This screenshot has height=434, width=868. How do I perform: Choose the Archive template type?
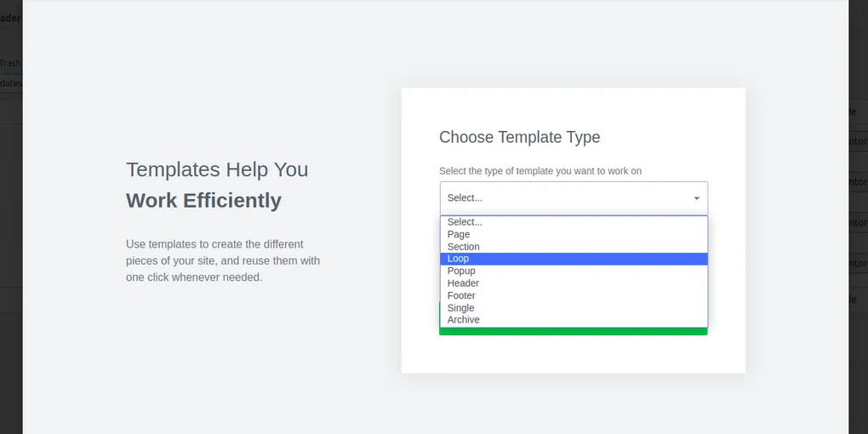(x=574, y=319)
